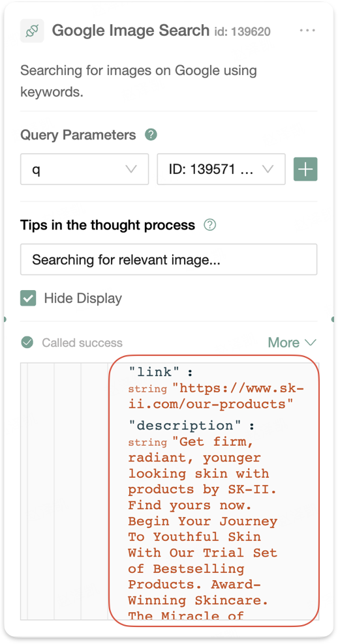Click the plugin link icon beside Google Image Search

click(x=32, y=31)
